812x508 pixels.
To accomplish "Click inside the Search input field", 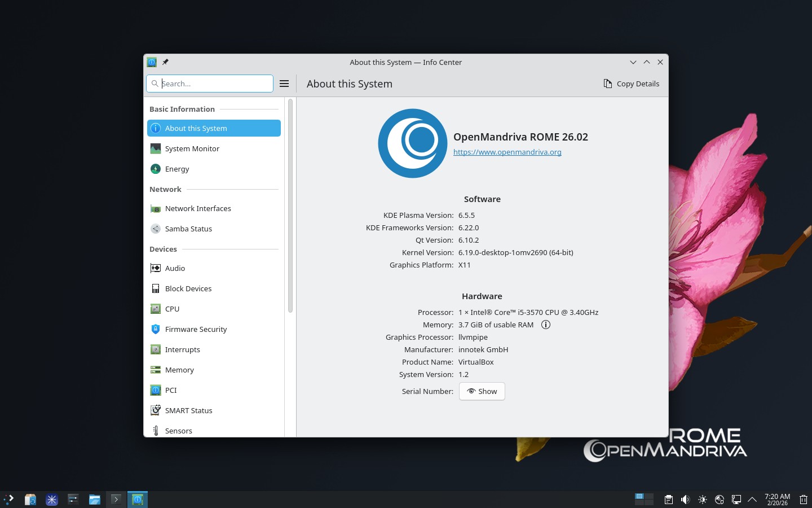I will pos(214,84).
